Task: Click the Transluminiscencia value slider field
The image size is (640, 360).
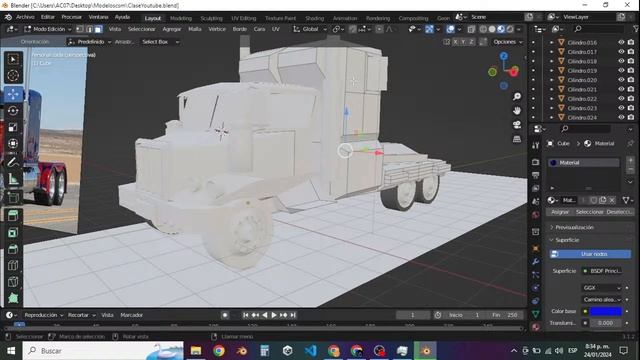Action: click(606, 323)
